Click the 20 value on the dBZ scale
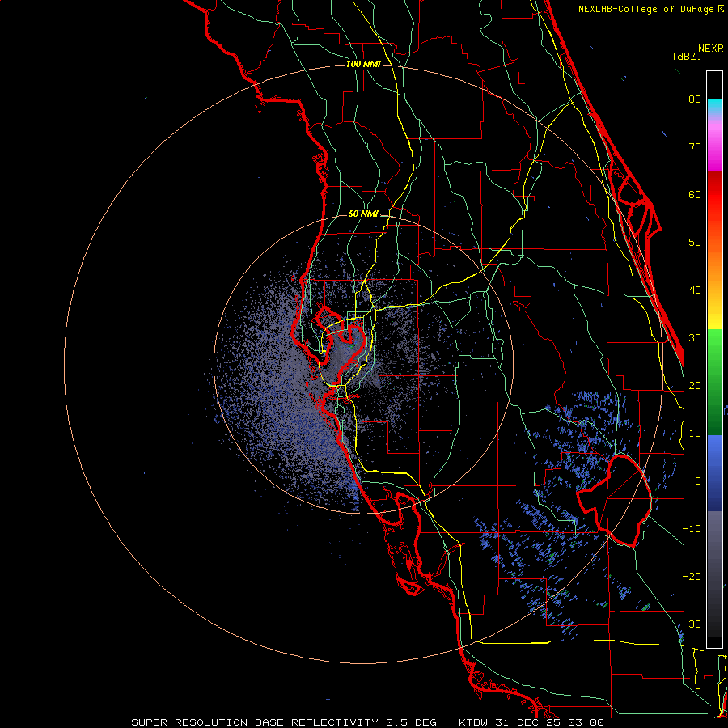The image size is (728, 728). tap(695, 386)
